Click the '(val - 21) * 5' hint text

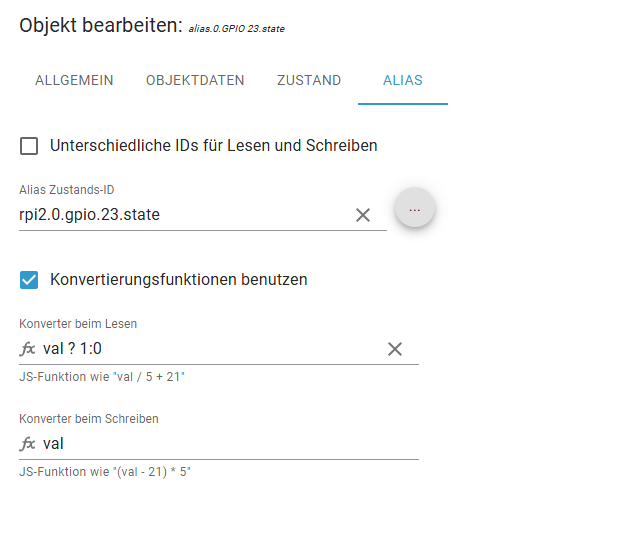click(x=105, y=471)
